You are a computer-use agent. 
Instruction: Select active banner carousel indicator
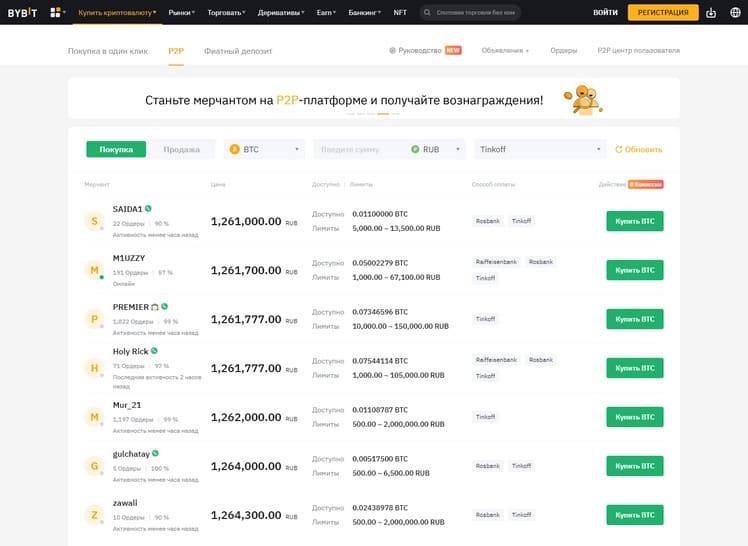point(383,114)
